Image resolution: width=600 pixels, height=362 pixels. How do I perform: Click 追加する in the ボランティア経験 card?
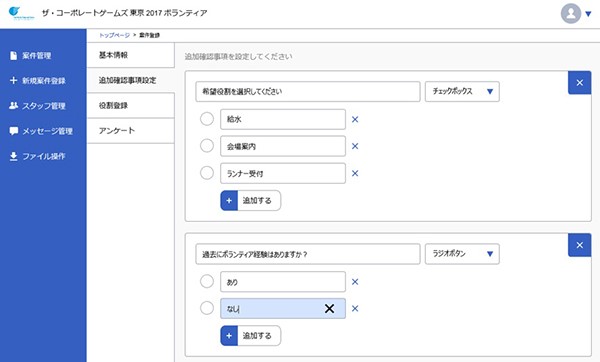tap(251, 336)
